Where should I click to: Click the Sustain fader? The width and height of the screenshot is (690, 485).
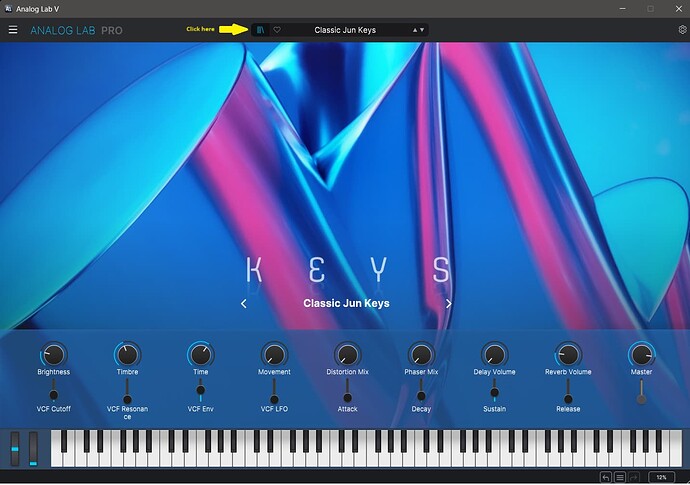coord(495,390)
